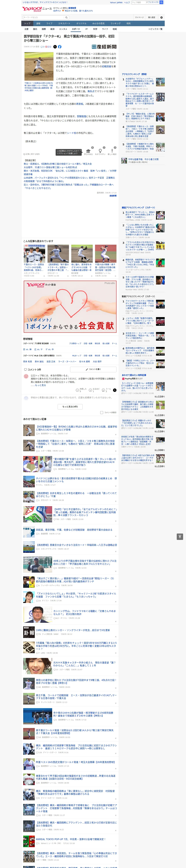Open the Yahoo! ネット募金 社会貢献 banner
This screenshot has height=868, width=186.
point(70,307)
